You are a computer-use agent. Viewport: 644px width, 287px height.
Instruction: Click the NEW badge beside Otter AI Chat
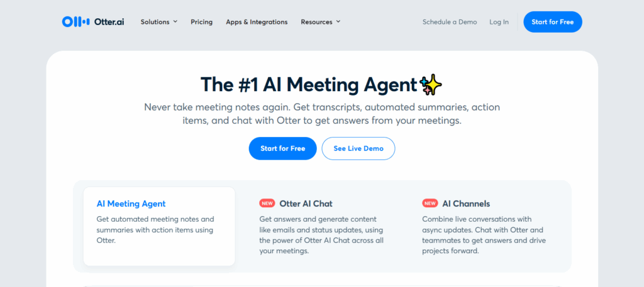coord(267,203)
